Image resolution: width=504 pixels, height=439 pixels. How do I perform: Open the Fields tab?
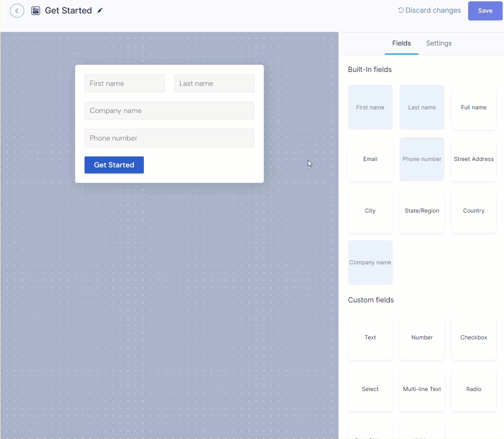click(x=401, y=43)
